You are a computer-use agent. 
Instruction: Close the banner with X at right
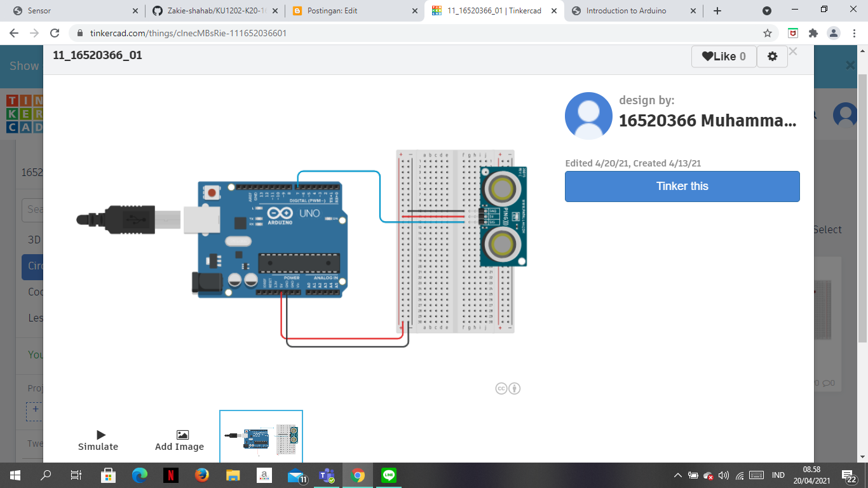click(851, 65)
